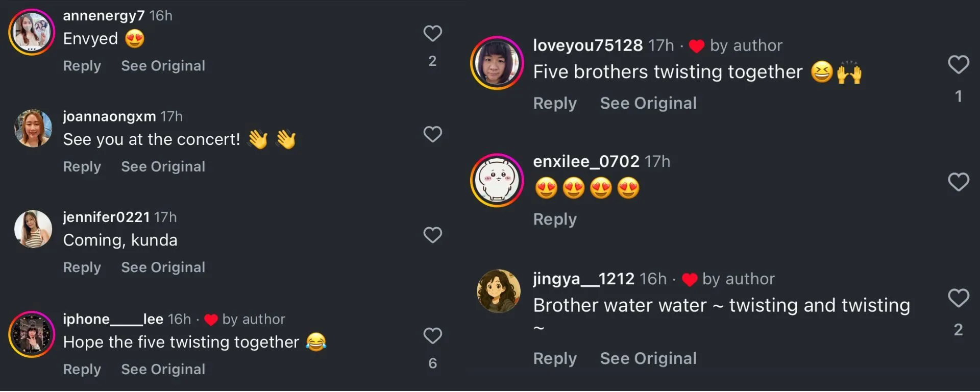Like loveyou75128's "Five brothers" comment

[958, 65]
